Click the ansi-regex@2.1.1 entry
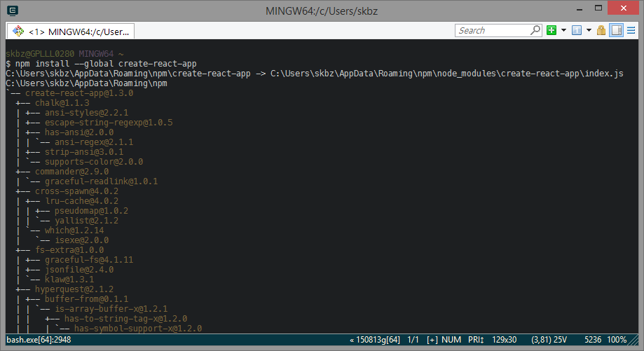 [94, 142]
